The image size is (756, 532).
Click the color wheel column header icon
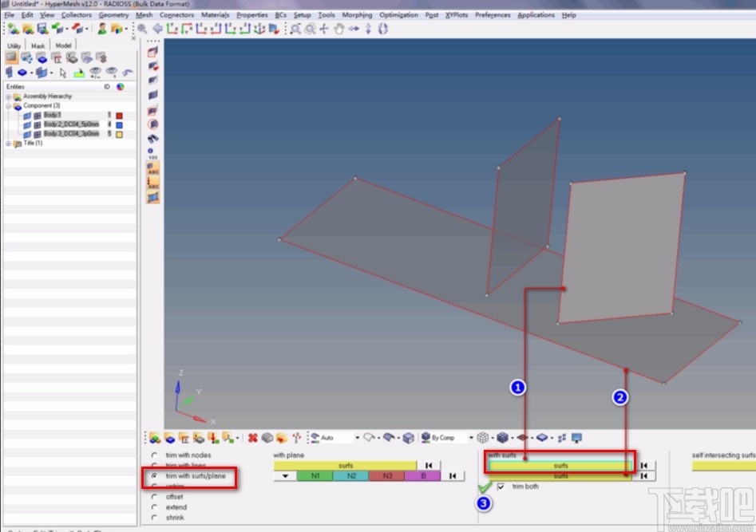(120, 87)
